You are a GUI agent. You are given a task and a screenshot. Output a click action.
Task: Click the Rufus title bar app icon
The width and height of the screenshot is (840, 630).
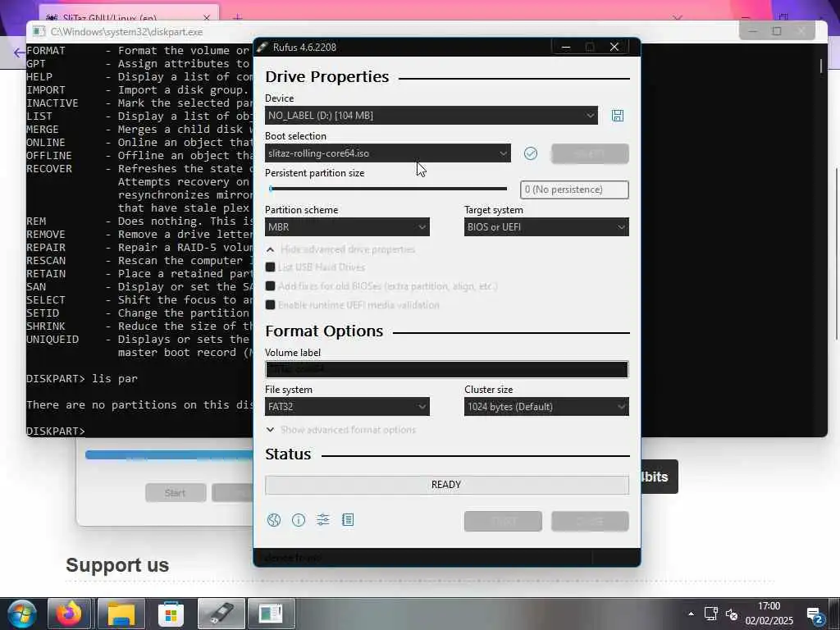pos(262,47)
